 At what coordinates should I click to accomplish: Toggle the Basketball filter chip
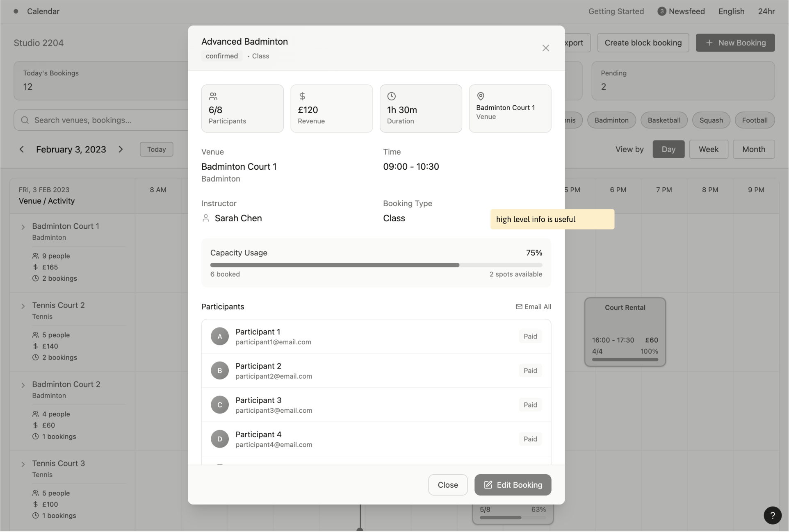pyautogui.click(x=664, y=120)
